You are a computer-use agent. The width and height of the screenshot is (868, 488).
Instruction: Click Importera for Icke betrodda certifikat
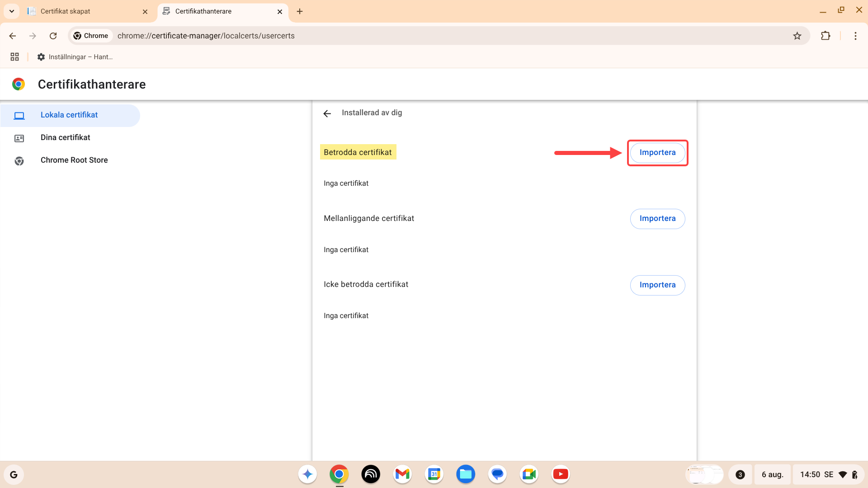point(657,285)
